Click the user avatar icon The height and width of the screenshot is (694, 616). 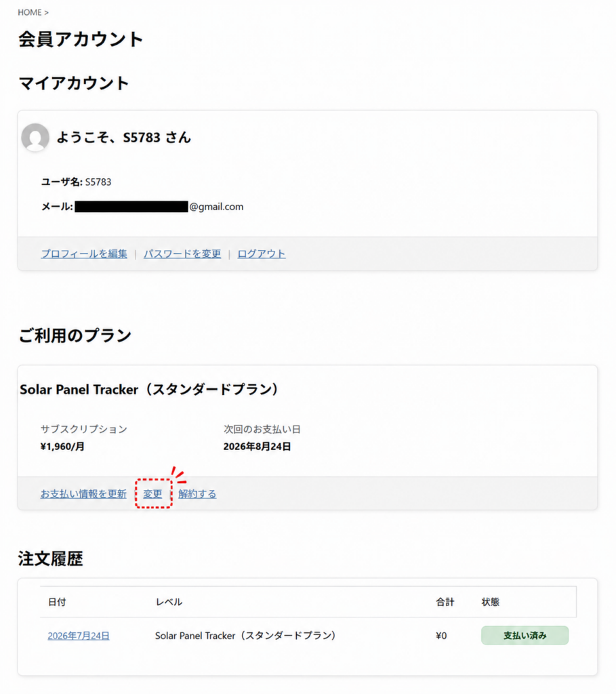click(35, 137)
